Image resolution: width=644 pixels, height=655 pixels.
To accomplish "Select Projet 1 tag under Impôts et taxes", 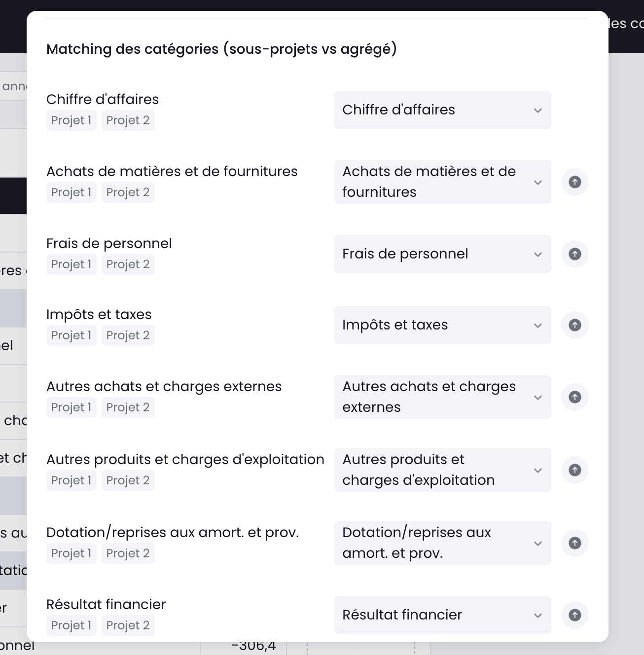I will (x=72, y=335).
